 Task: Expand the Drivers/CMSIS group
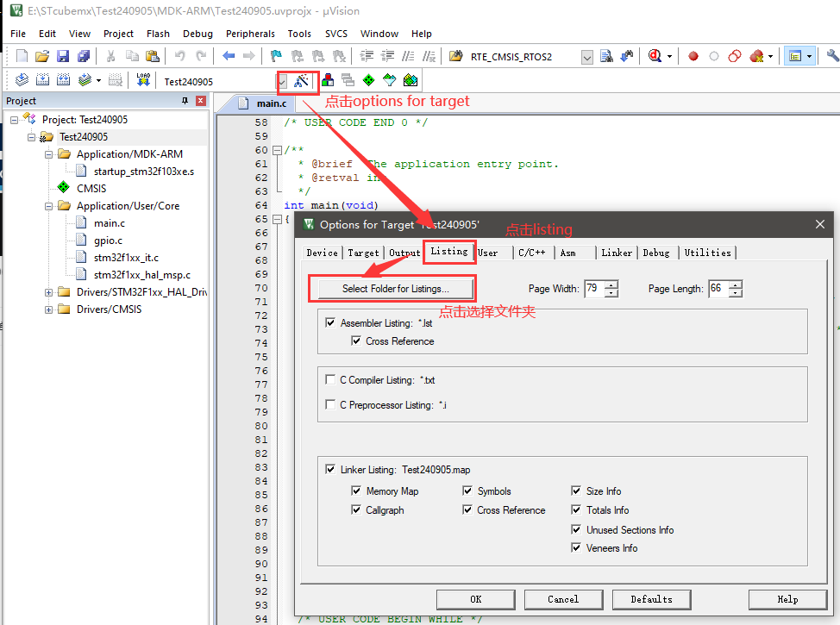click(48, 309)
